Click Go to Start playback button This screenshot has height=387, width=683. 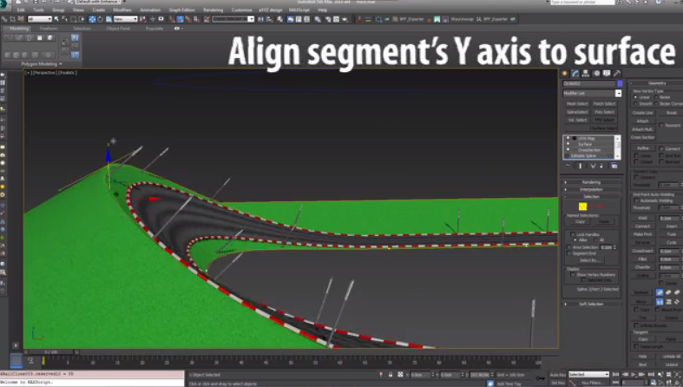pos(615,374)
